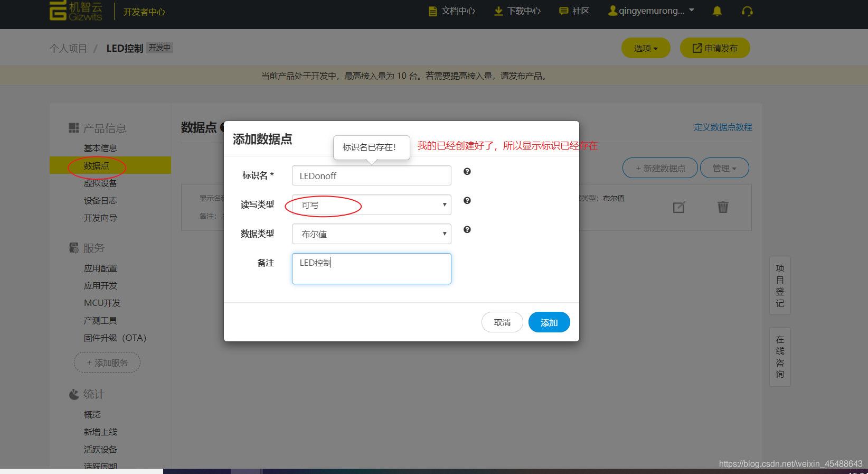868x474 pixels.
Task: Open 虚拟设备 in the sidebar
Action: coord(100,183)
